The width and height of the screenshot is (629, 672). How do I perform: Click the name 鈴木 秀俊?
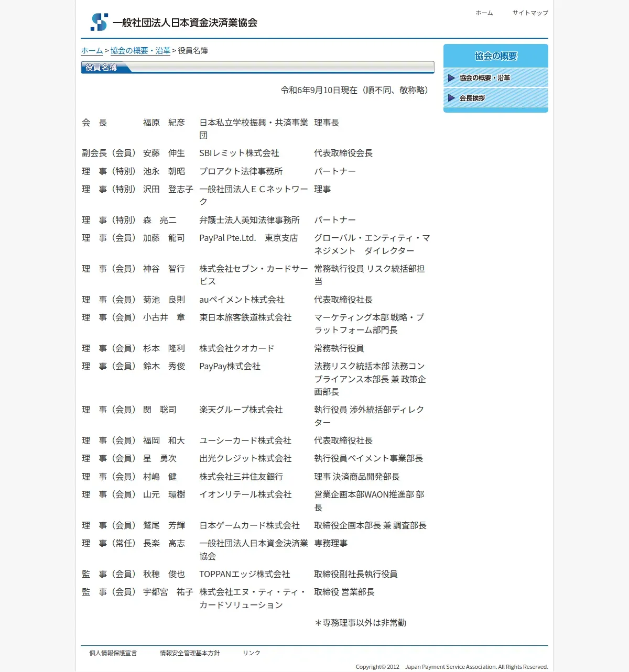click(164, 366)
